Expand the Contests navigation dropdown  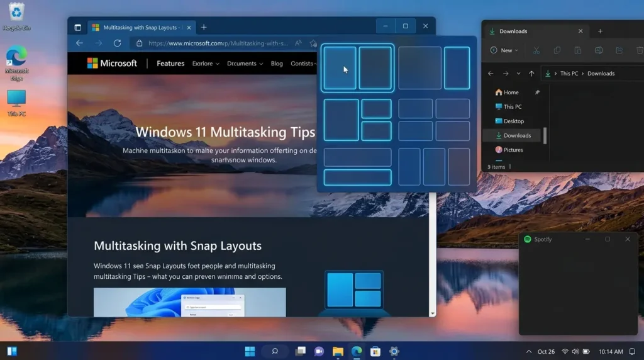click(x=303, y=64)
